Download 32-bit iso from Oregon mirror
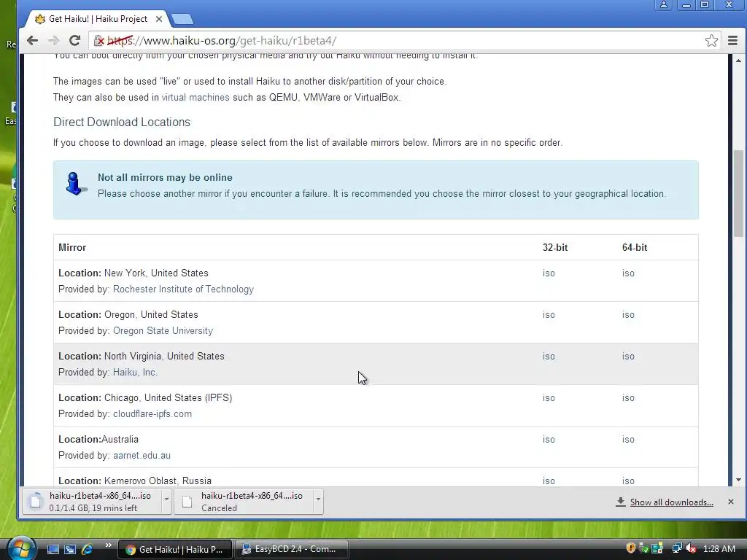 (549, 315)
